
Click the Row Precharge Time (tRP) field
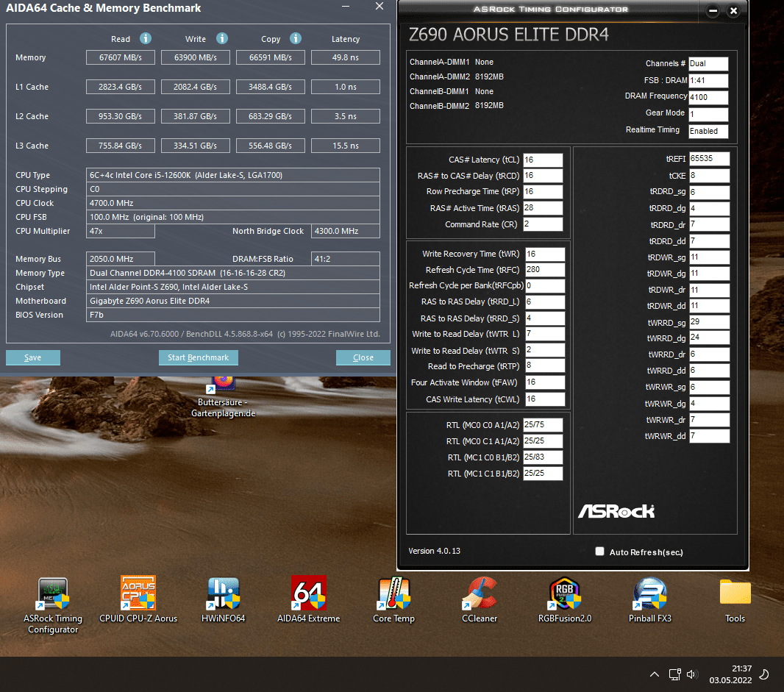click(x=543, y=191)
